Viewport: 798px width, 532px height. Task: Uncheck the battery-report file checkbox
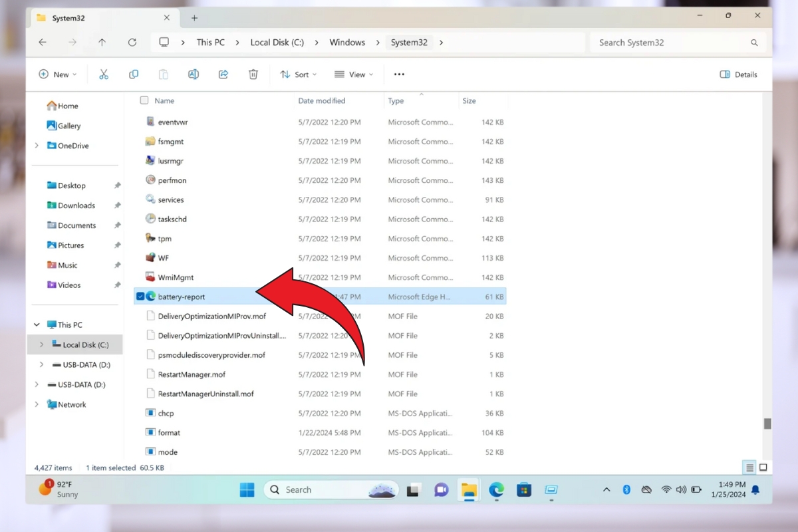click(x=140, y=297)
